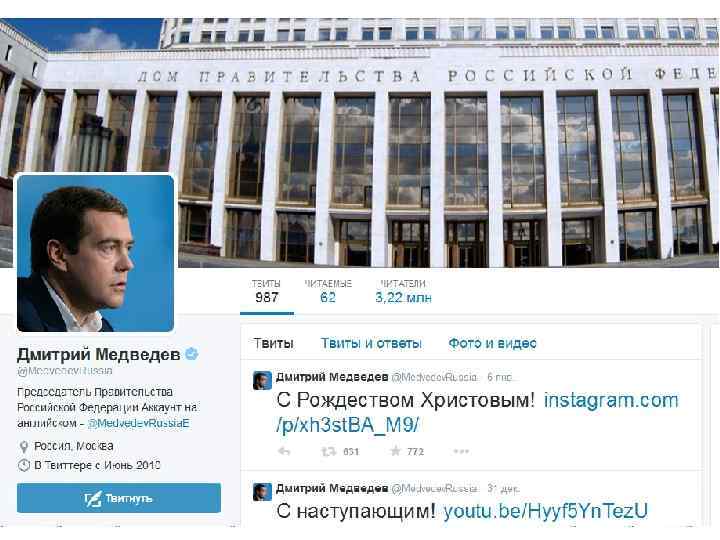Screen dimensions: 720x540
Task: Click the Твитнуть button
Action: [119, 498]
